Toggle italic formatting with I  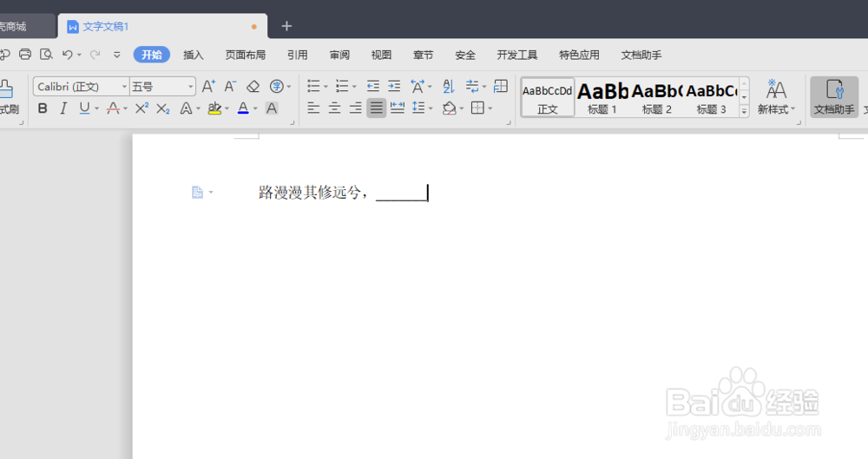pos(63,108)
